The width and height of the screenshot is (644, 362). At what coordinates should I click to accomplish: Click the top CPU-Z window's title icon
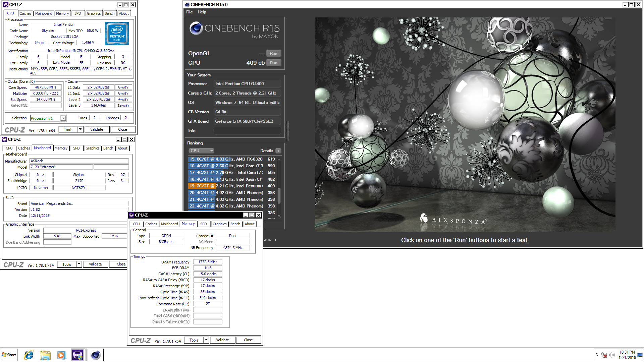[x=5, y=5]
